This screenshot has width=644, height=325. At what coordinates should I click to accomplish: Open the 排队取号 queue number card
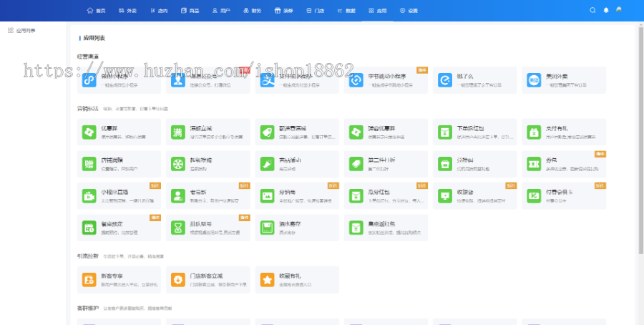coord(208,228)
